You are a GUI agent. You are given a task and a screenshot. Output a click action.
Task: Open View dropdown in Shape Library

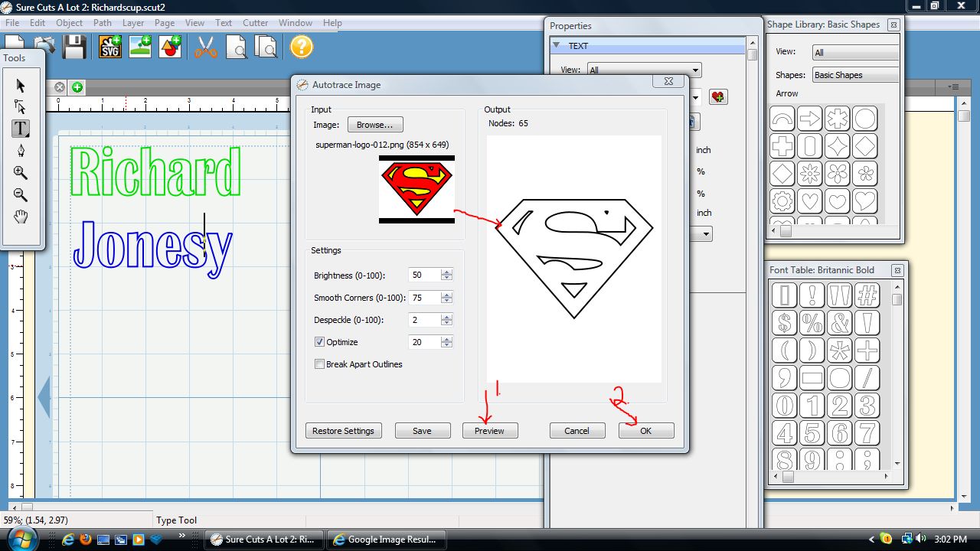[x=855, y=52]
